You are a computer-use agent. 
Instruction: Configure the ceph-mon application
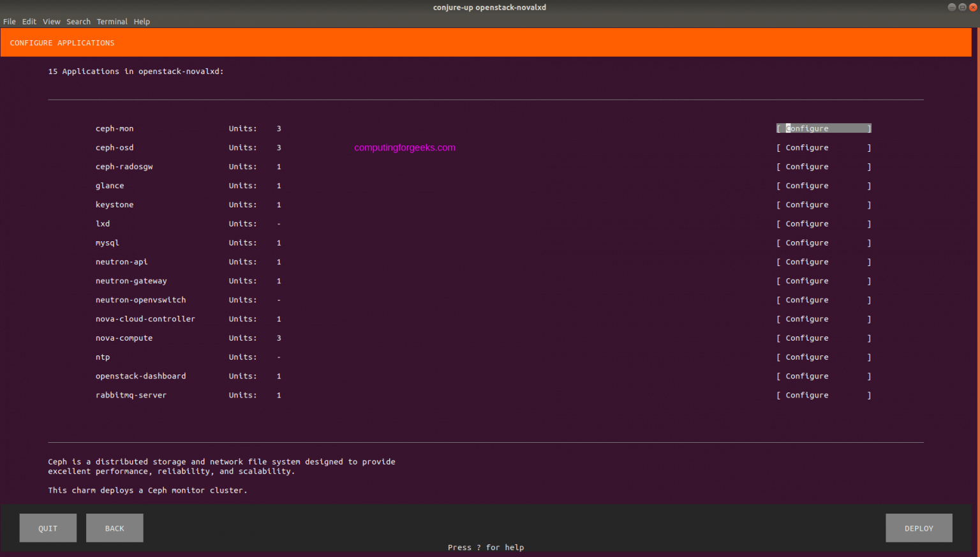tap(823, 128)
